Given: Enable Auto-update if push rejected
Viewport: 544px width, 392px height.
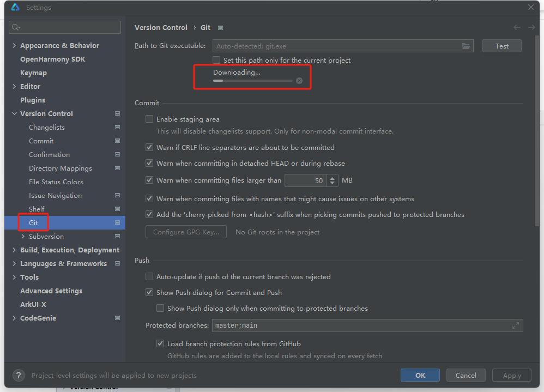Looking at the screenshot, I should coord(149,276).
